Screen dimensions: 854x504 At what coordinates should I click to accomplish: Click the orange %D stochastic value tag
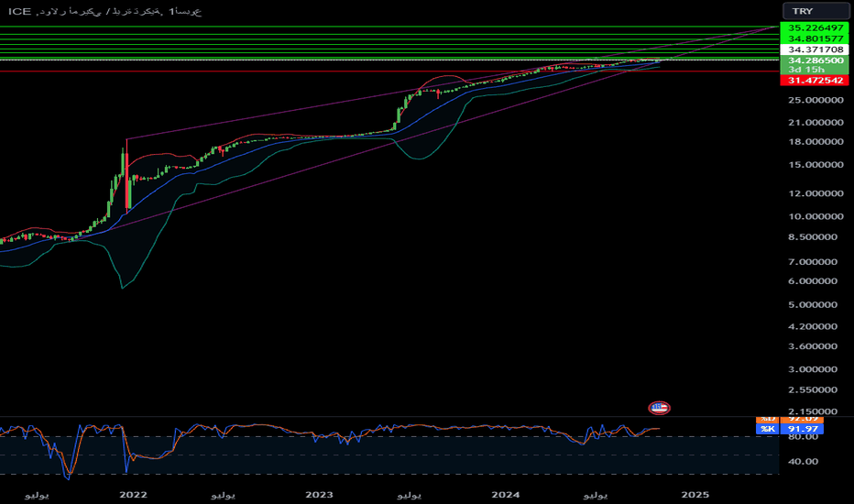(x=790, y=419)
